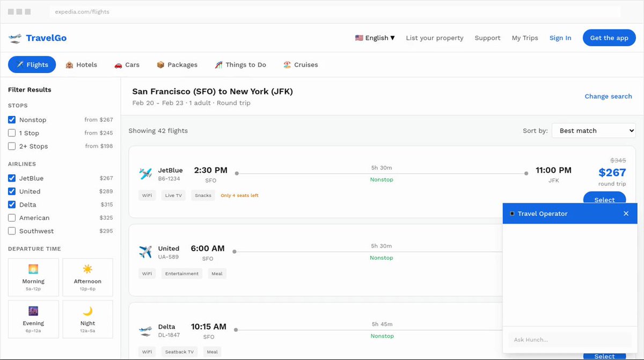The image size is (644, 360).
Task: Uncheck the Nonstop stops filter
Action: click(12, 120)
